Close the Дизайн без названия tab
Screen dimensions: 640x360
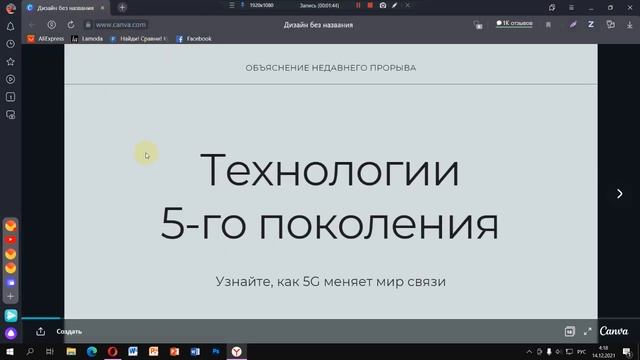102,8
